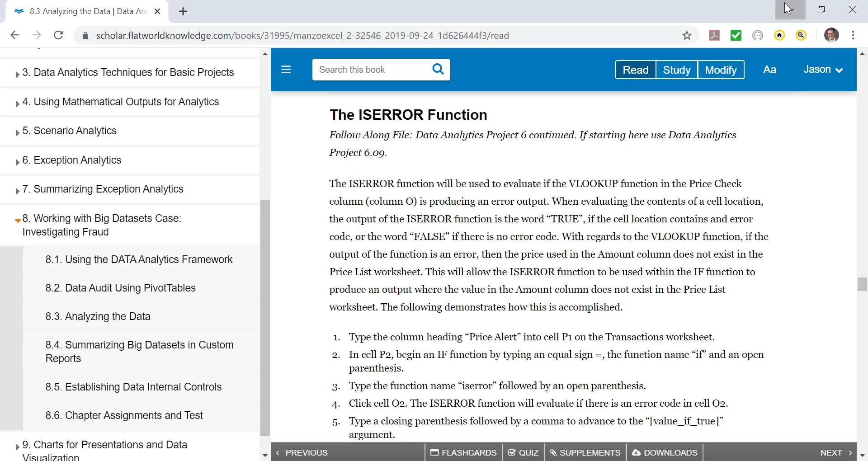The width and height of the screenshot is (868, 461).
Task: Open a new browser tab
Action: [183, 12]
